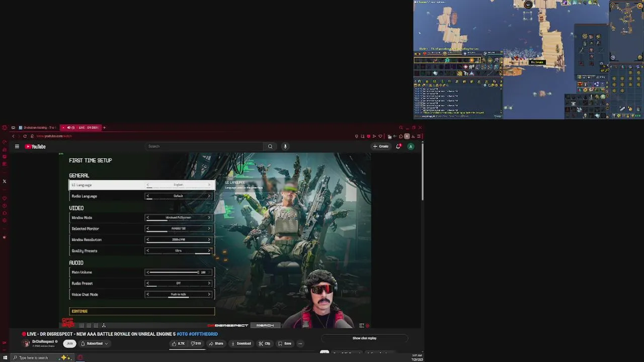This screenshot has height=362, width=644.
Task: Open the taskbar clock and date
Action: point(417,357)
